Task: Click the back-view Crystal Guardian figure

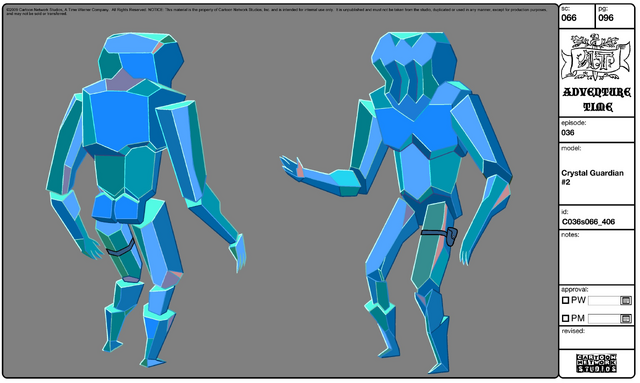Action: tap(146, 199)
